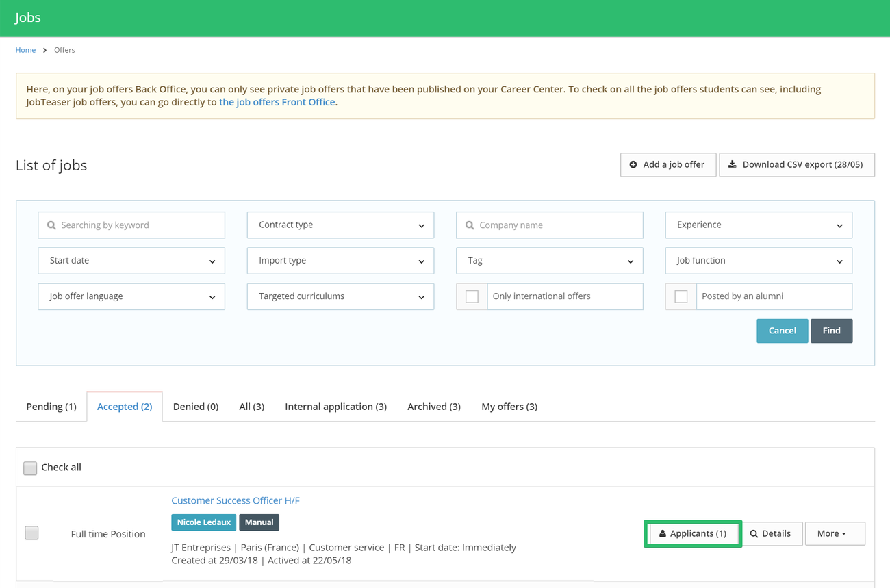Viewport: 890px width, 588px height.
Task: Click the magnifier icon in Company name field
Action: (470, 225)
